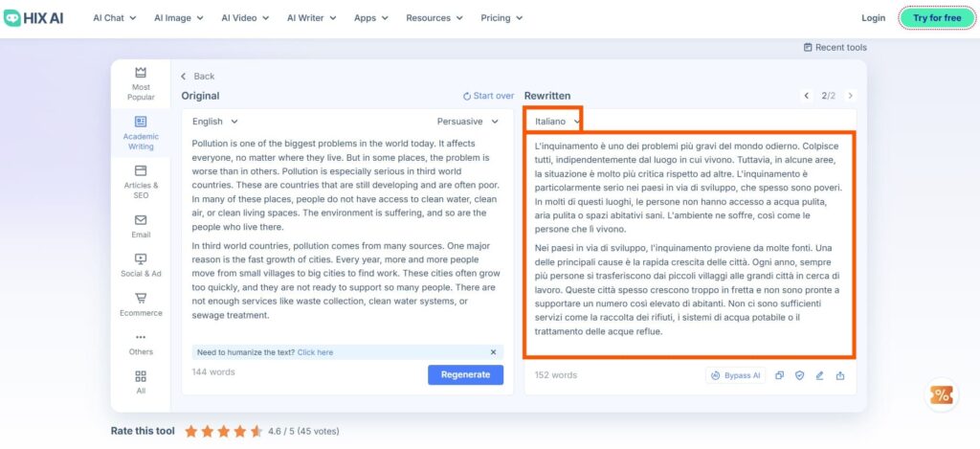
Task: Open the Articles & SEO category
Action: (141, 182)
